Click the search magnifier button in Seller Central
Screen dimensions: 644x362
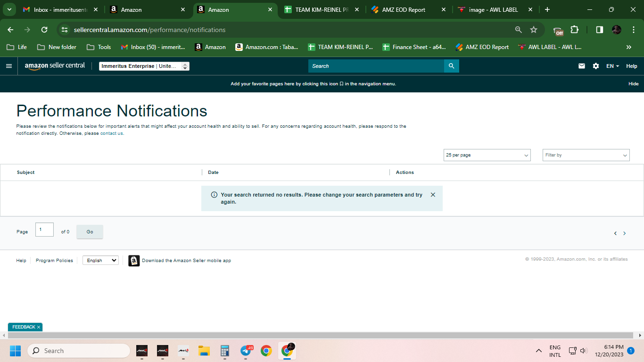click(451, 66)
